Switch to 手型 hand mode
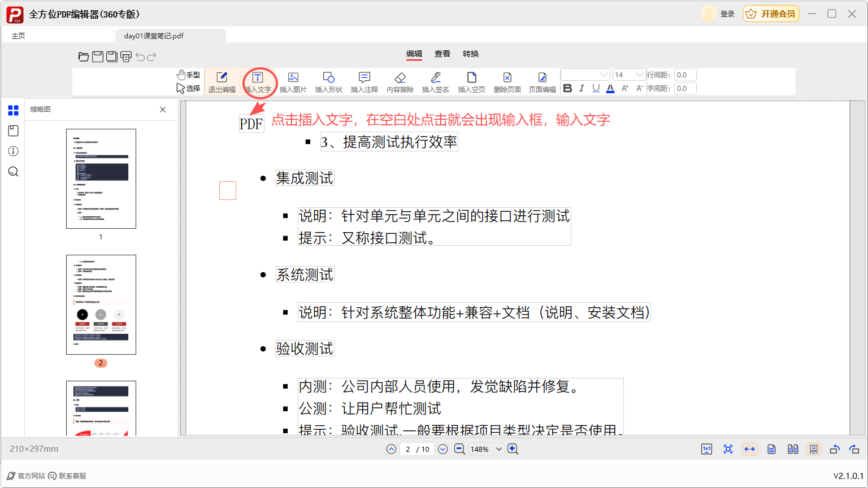868x488 pixels. (x=189, y=74)
